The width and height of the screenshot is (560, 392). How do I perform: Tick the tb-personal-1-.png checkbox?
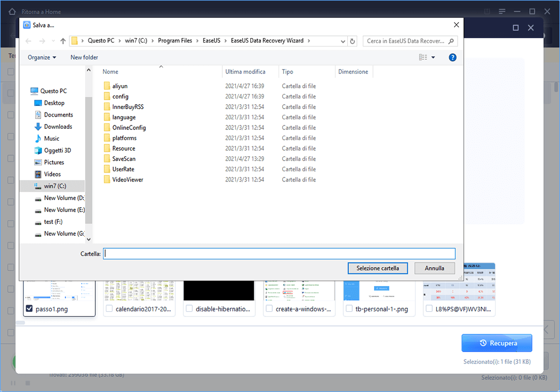pyautogui.click(x=349, y=309)
